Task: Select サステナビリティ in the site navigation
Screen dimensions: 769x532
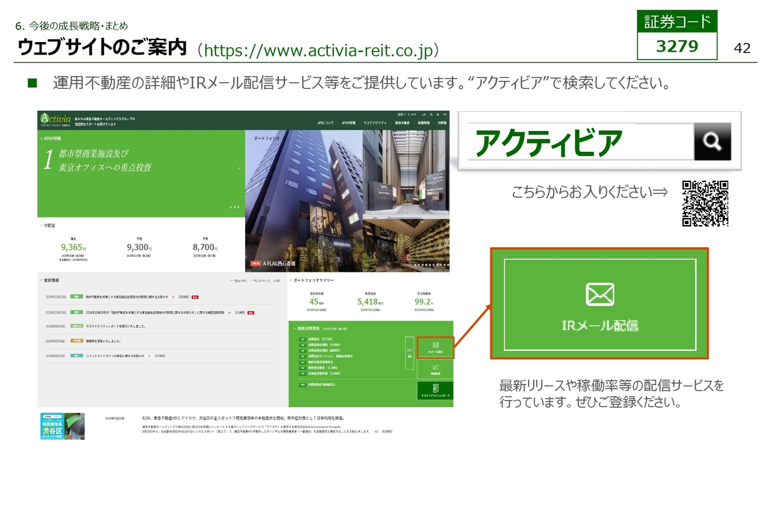Action: (375, 122)
